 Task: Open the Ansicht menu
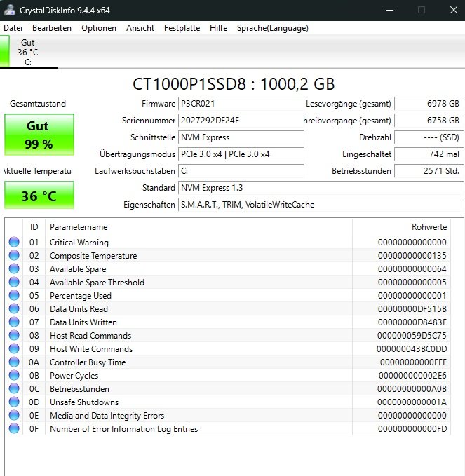pos(140,28)
